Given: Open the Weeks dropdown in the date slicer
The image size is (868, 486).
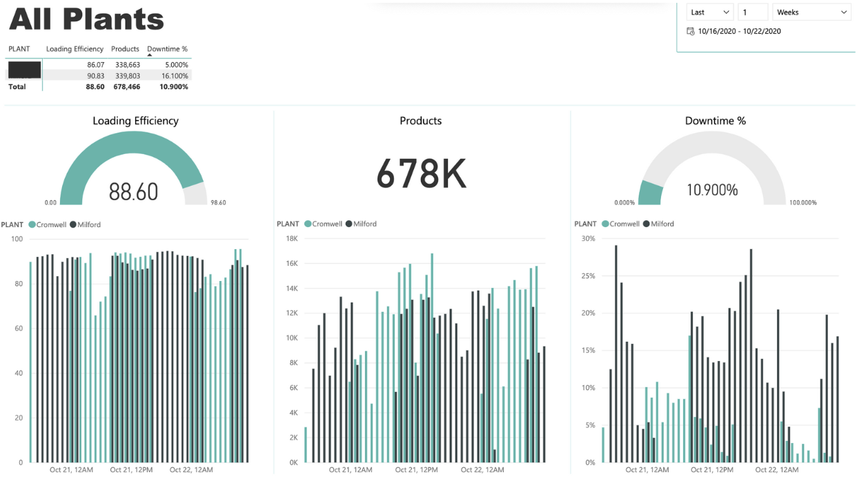Looking at the screenshot, I should tap(811, 12).
